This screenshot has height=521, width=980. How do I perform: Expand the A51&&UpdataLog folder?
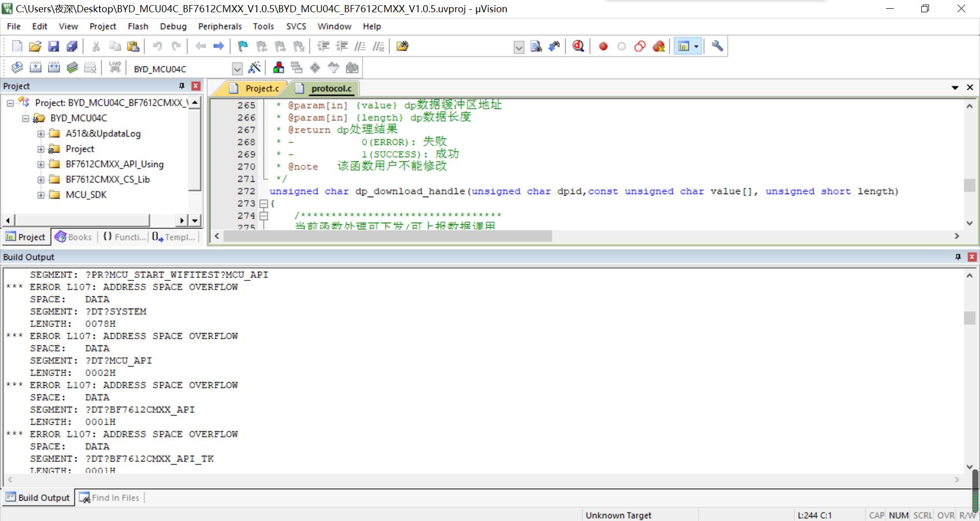tap(41, 134)
